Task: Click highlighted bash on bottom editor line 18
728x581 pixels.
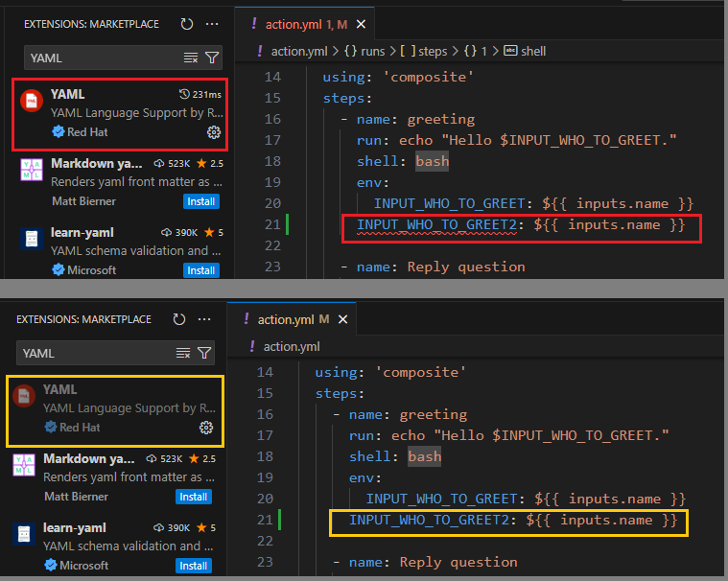Action: pyautogui.click(x=425, y=456)
